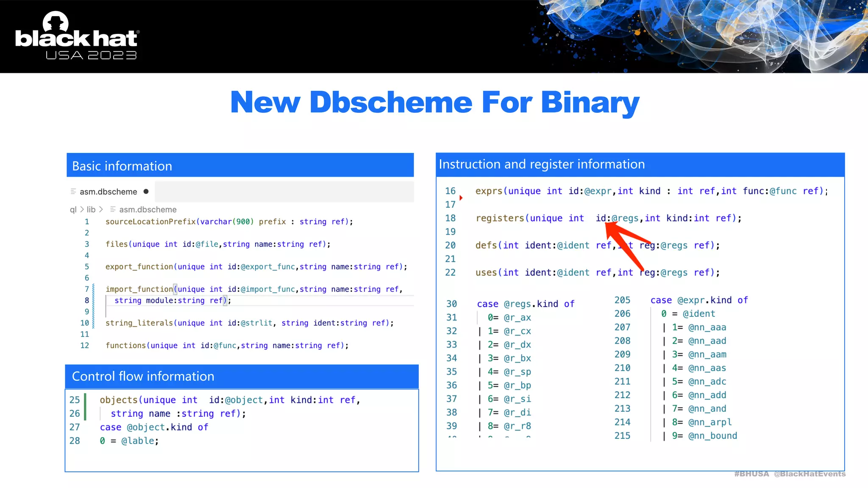Click the chevron after lib in breadcrumb
This screenshot has width=868, height=488.
(101, 209)
